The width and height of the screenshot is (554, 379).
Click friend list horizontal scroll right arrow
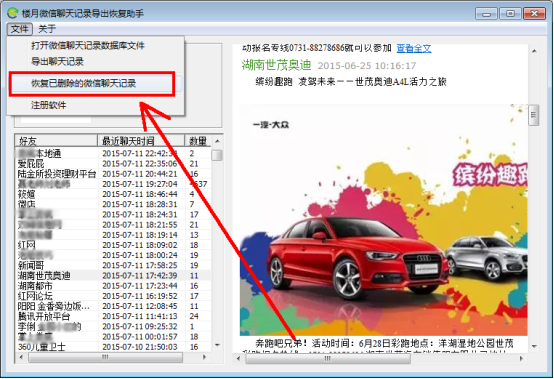[204, 357]
